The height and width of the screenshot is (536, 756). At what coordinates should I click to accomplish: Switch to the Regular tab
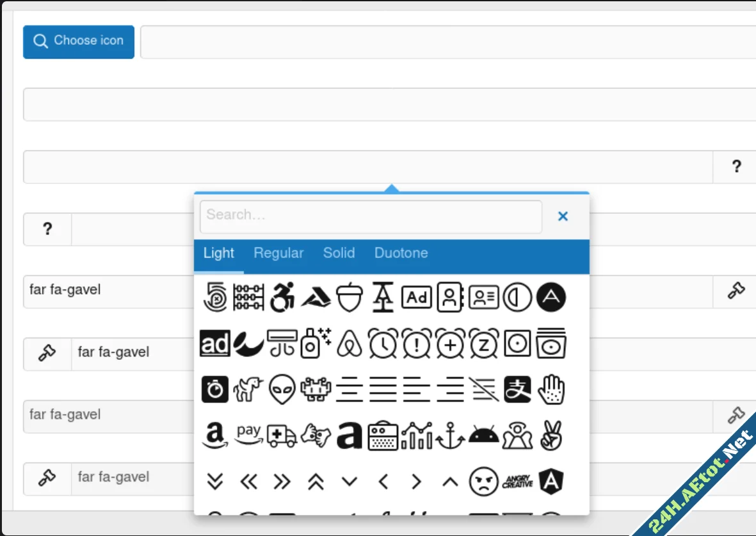pyautogui.click(x=278, y=253)
